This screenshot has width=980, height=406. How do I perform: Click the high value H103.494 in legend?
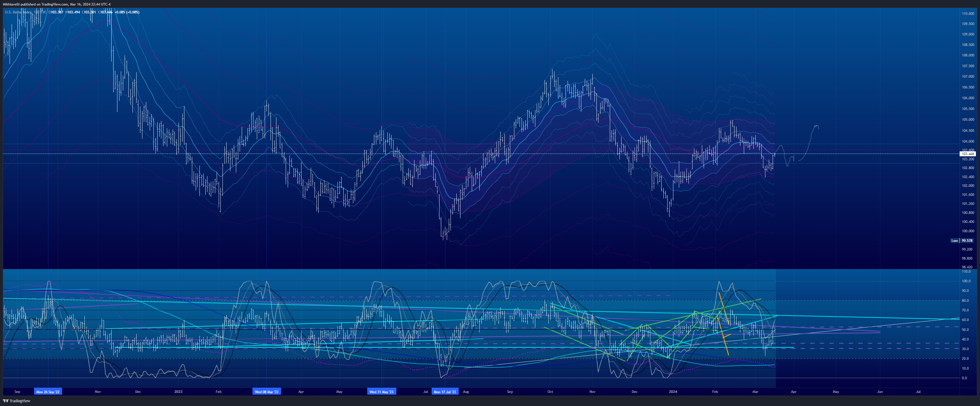tap(73, 12)
